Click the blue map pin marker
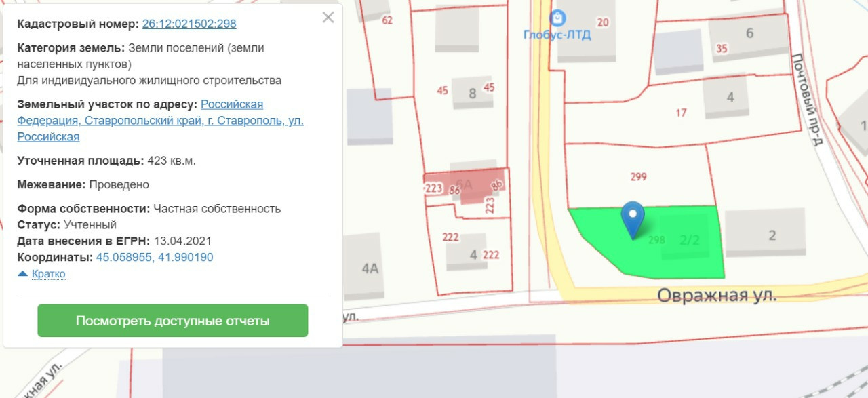 click(633, 220)
